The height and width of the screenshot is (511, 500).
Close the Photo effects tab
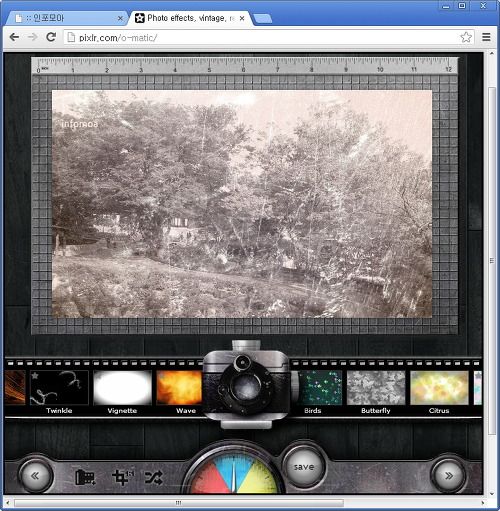click(242, 18)
